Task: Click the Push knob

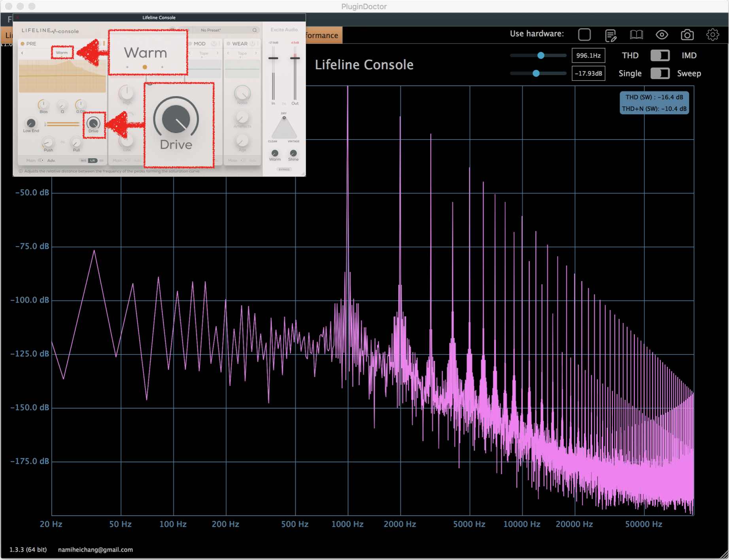Action: pos(48,142)
